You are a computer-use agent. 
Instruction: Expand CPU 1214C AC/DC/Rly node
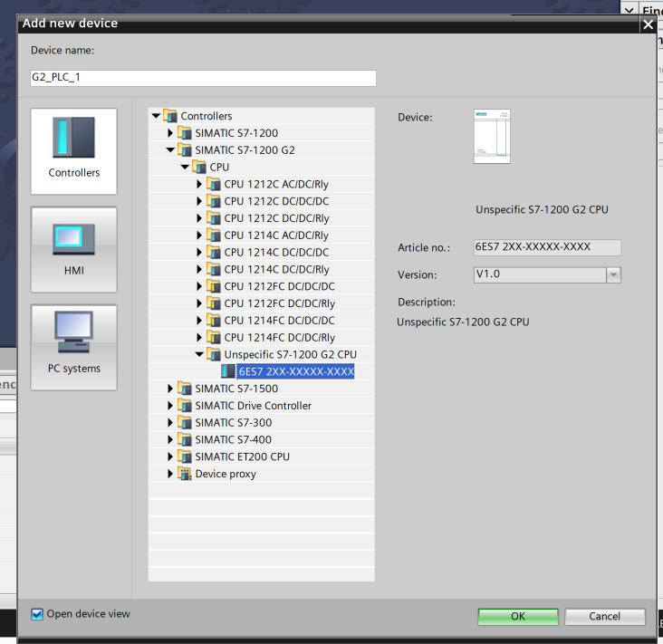[x=199, y=235]
